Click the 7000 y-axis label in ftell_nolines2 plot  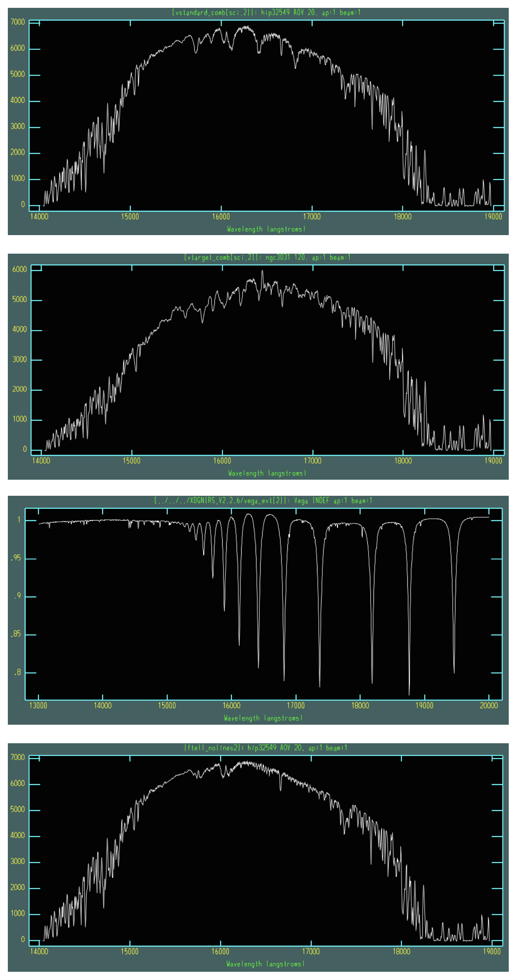[18, 758]
